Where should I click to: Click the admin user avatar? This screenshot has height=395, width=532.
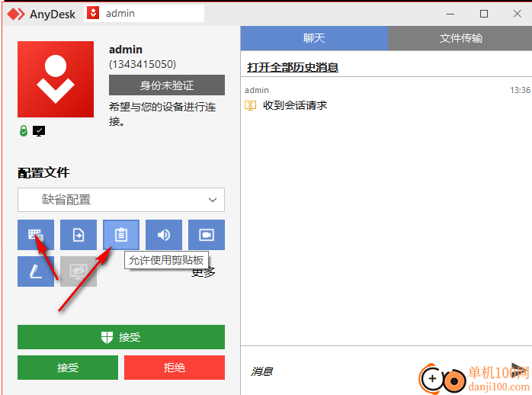56,79
